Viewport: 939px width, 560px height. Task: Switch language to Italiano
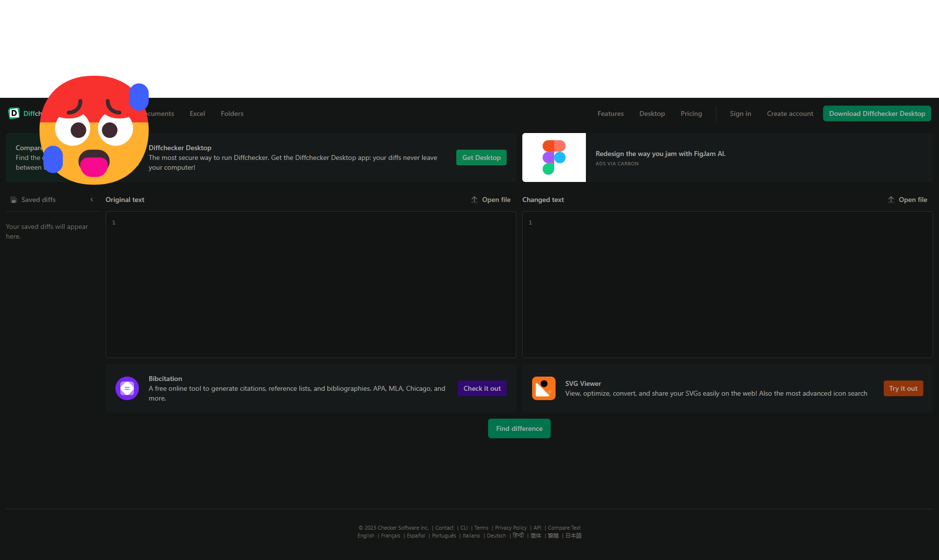[x=471, y=536]
